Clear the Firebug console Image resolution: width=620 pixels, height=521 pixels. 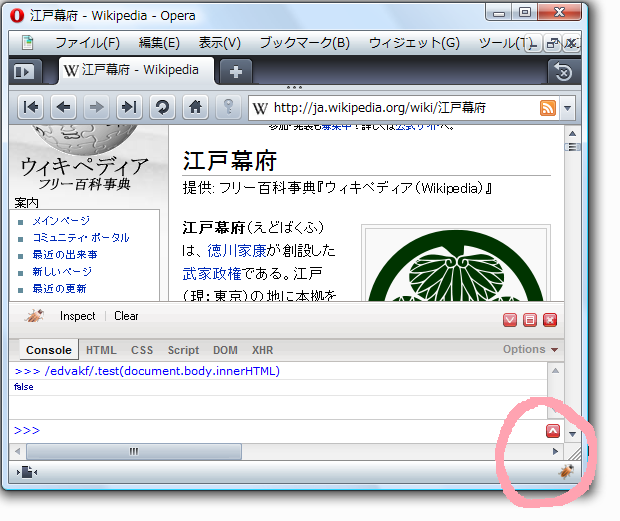[126, 316]
